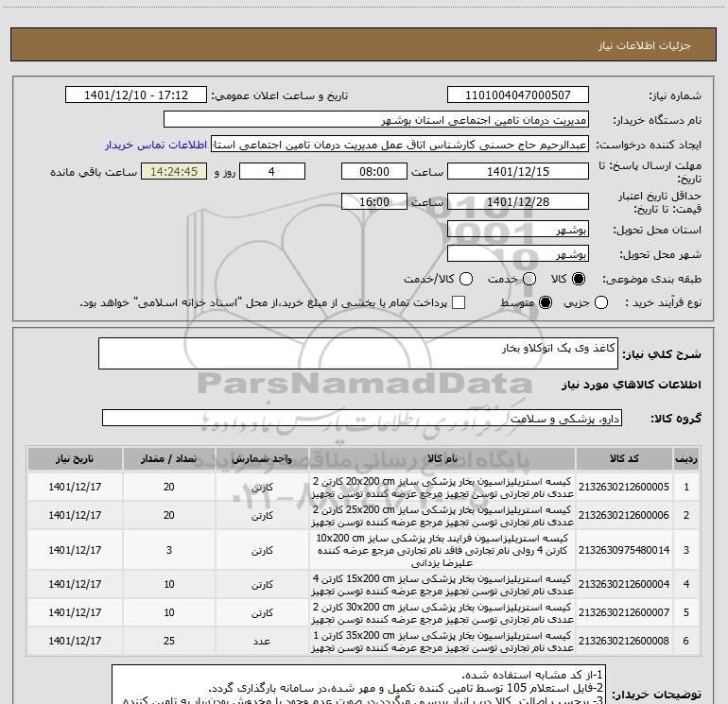Click product code 2132630975480014

click(624, 550)
